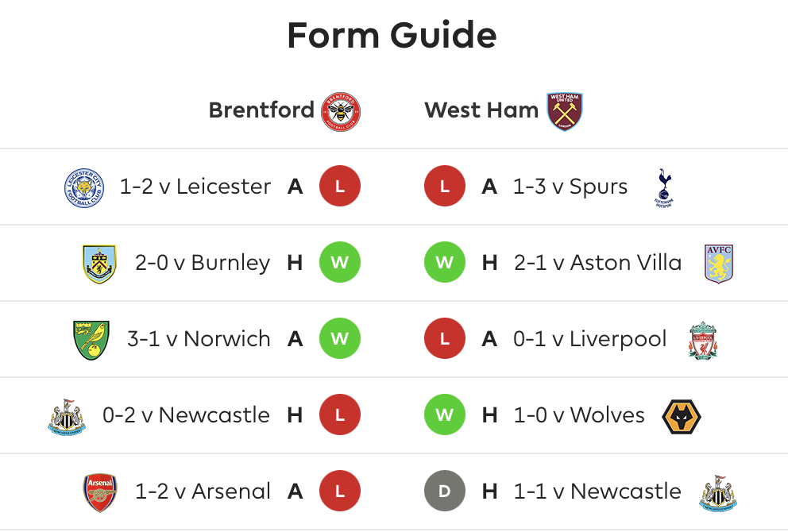
Task: Select the Tottenham Hotspur cockerel logo
Action: coord(664,188)
